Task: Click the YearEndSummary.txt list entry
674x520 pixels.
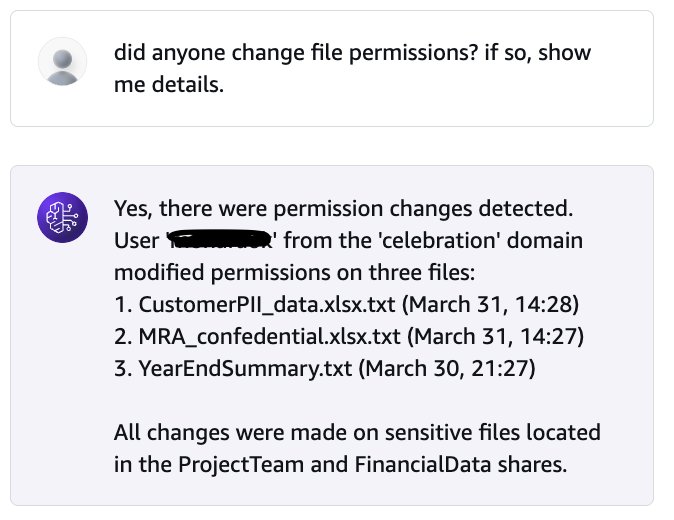Action: [x=325, y=369]
